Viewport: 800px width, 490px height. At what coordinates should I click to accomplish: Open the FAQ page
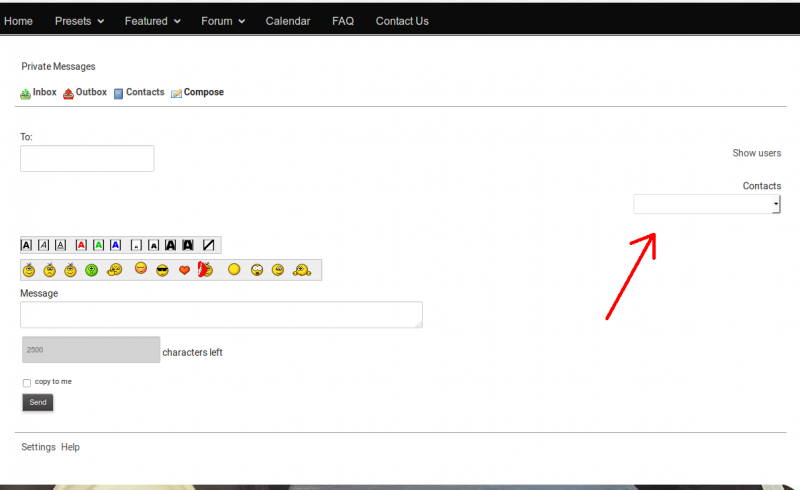[x=343, y=21]
